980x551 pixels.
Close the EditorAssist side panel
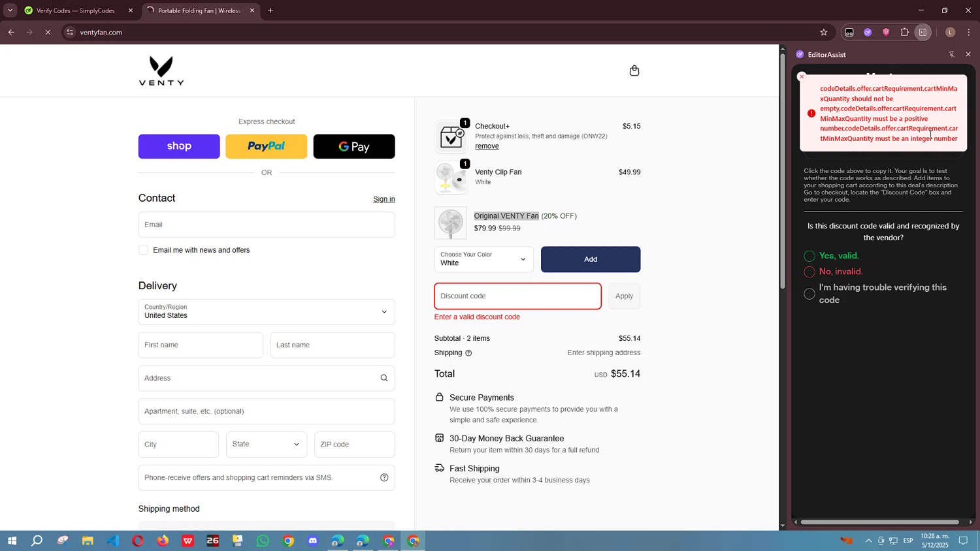[968, 54]
